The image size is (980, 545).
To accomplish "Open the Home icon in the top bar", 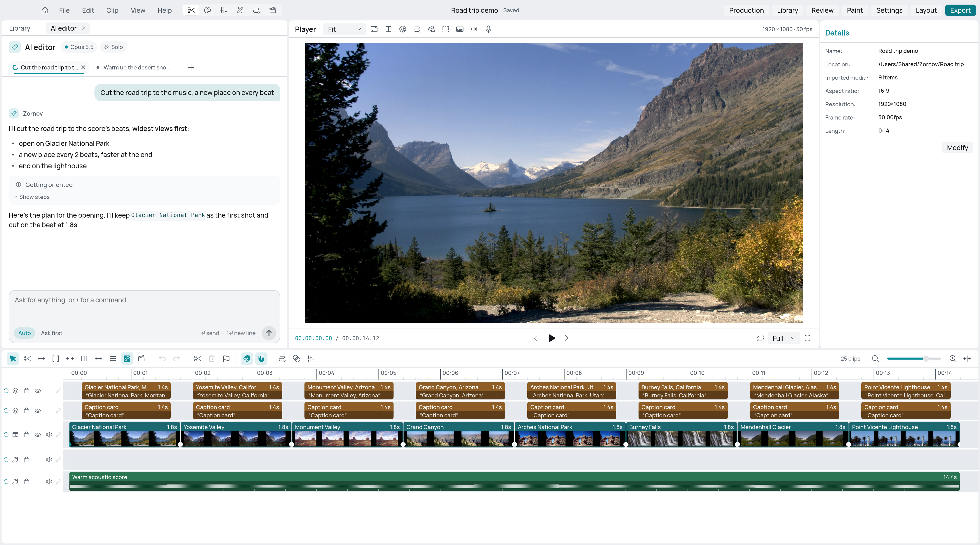I will pos(45,10).
